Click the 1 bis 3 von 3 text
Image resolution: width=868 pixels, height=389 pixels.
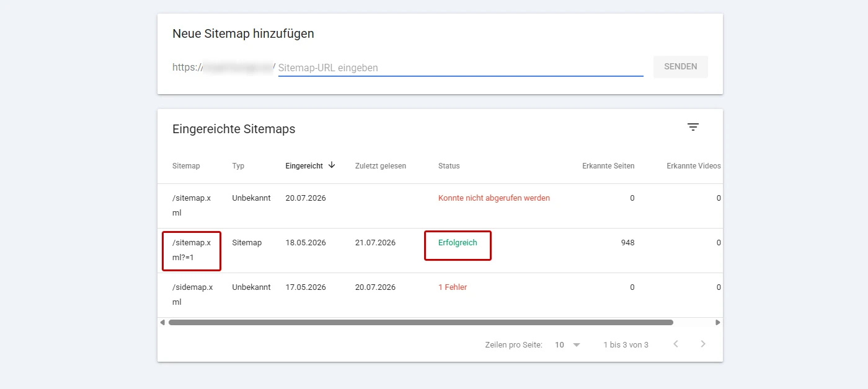coord(626,344)
